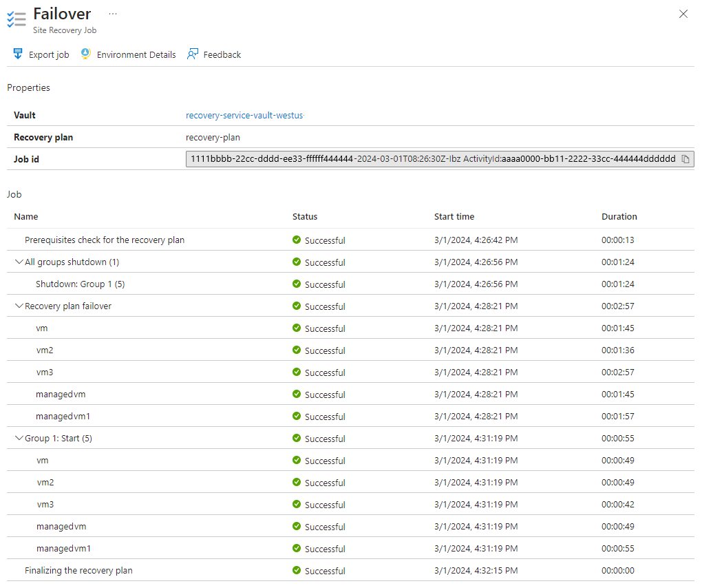
Task: Open the ellipsis more options menu
Action: point(113,14)
